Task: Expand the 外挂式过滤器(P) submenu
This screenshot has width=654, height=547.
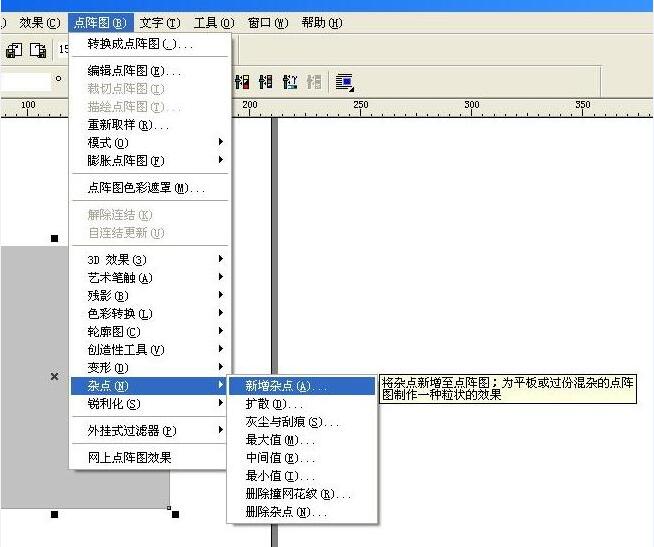Action: point(150,431)
